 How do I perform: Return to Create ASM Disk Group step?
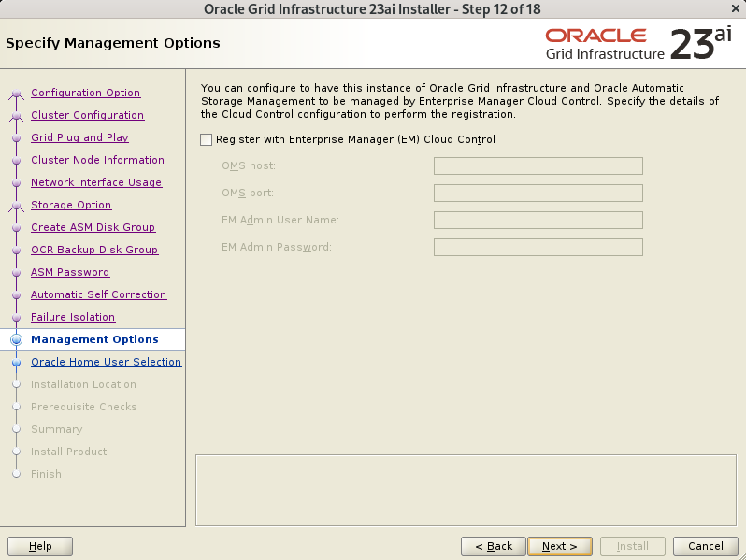(93, 227)
